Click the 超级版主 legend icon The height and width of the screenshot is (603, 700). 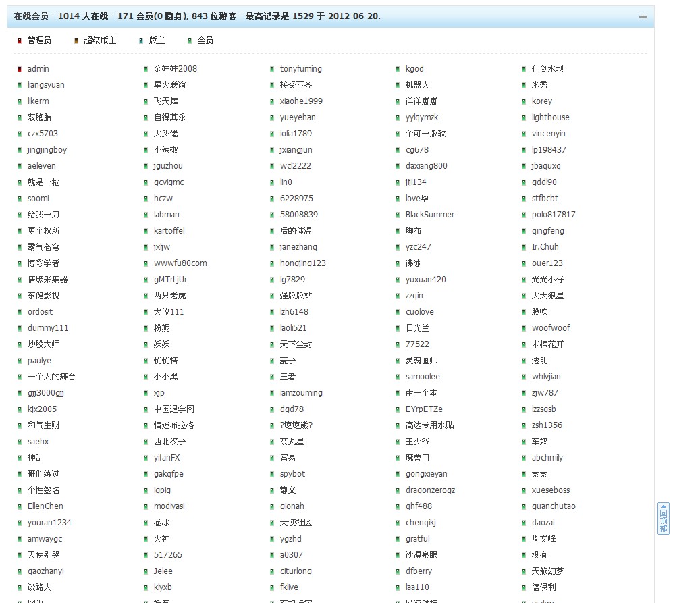76,40
